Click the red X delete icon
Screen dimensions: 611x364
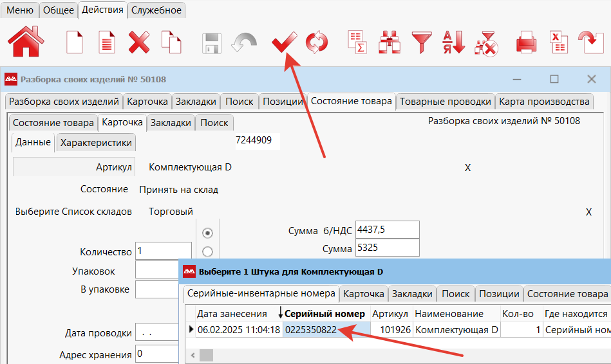[139, 43]
